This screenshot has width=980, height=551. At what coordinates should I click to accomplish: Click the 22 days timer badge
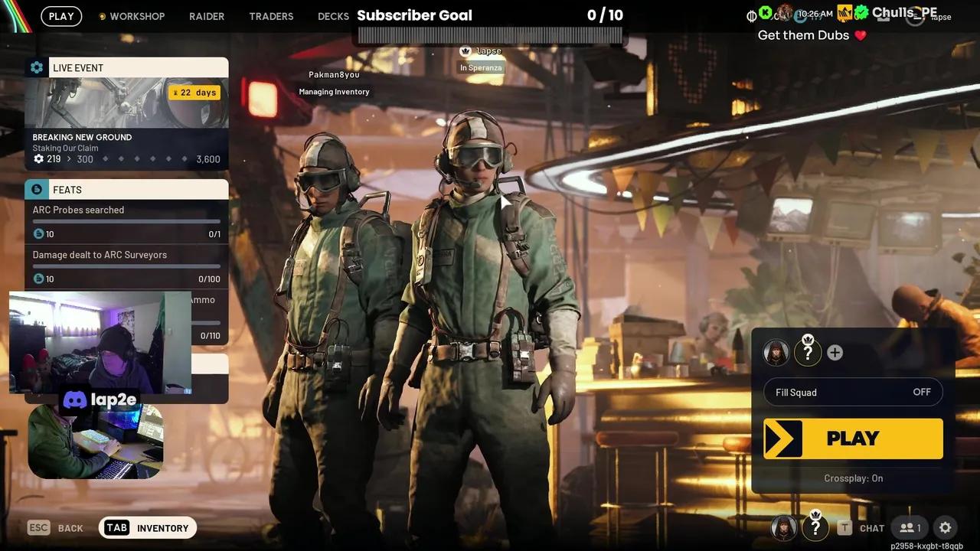click(194, 93)
